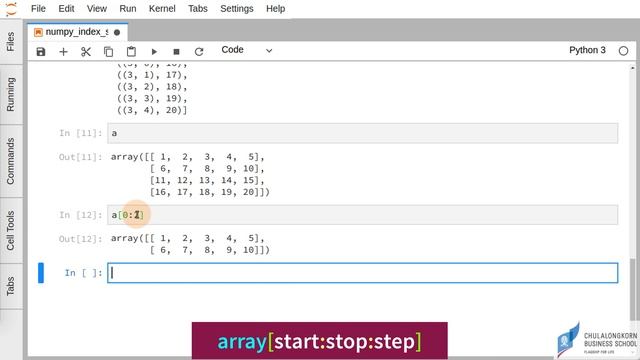The image size is (640, 360).
Task: Open the Kernel menu
Action: click(162, 9)
